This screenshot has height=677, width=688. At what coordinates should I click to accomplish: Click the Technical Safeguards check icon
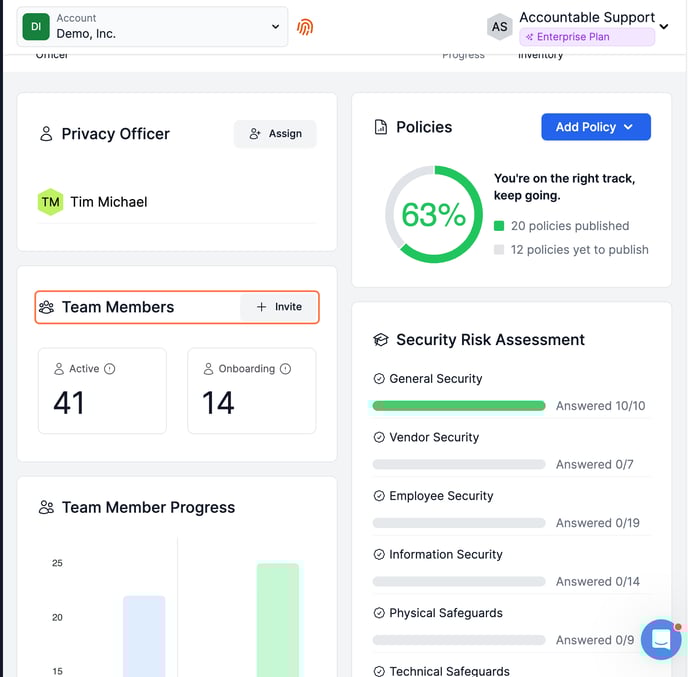tap(379, 671)
